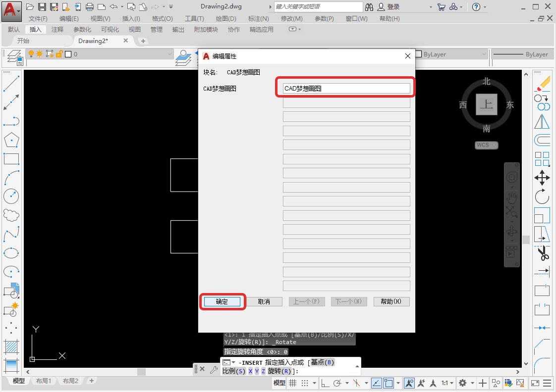Select the Mirror tool

(542, 121)
